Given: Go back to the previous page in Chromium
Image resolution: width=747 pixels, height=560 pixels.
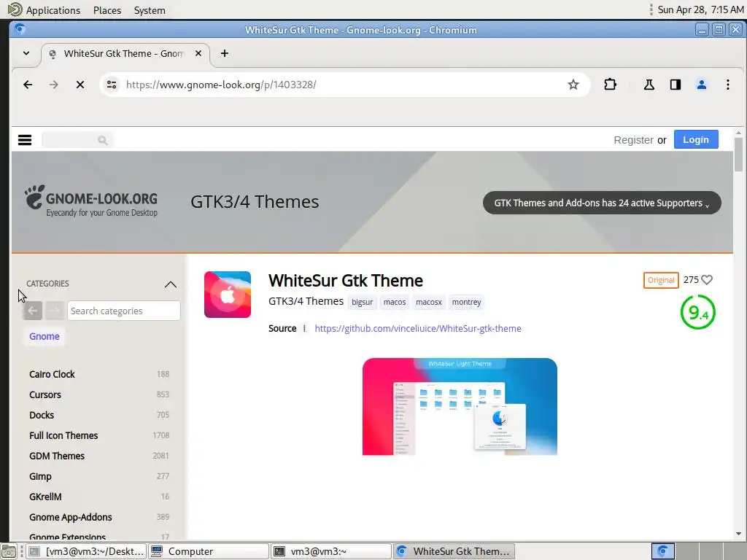Looking at the screenshot, I should [28, 85].
